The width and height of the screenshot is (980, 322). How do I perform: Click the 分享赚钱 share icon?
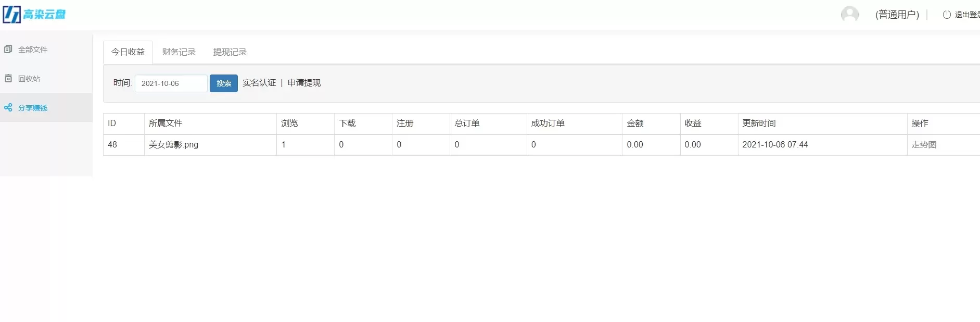8,108
